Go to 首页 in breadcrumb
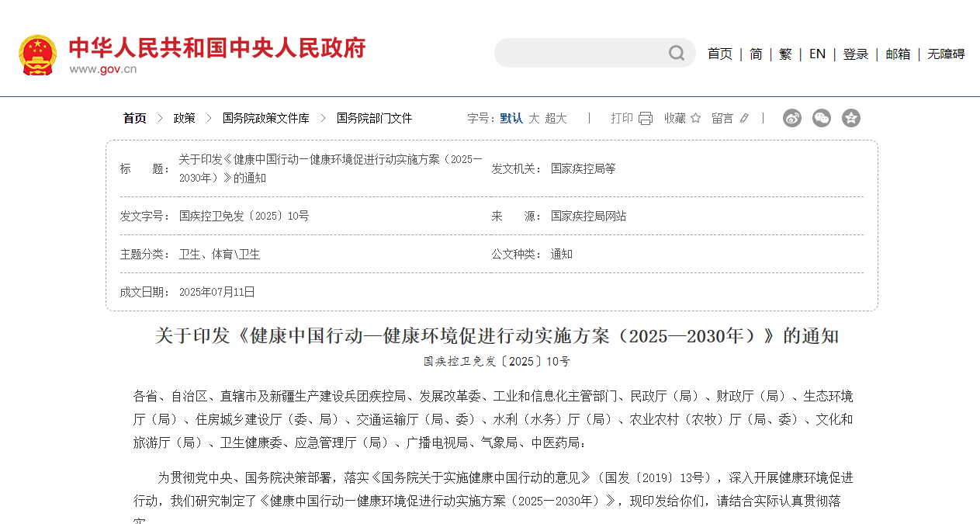The height and width of the screenshot is (524, 980). pos(134,118)
